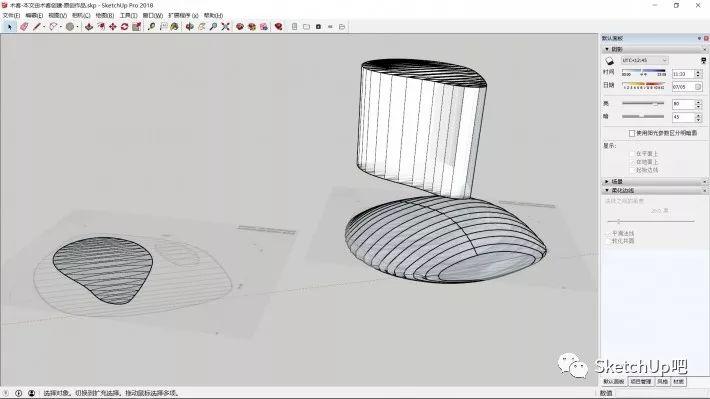
Task: Adjust the shadow Light slider
Action: pos(643,104)
